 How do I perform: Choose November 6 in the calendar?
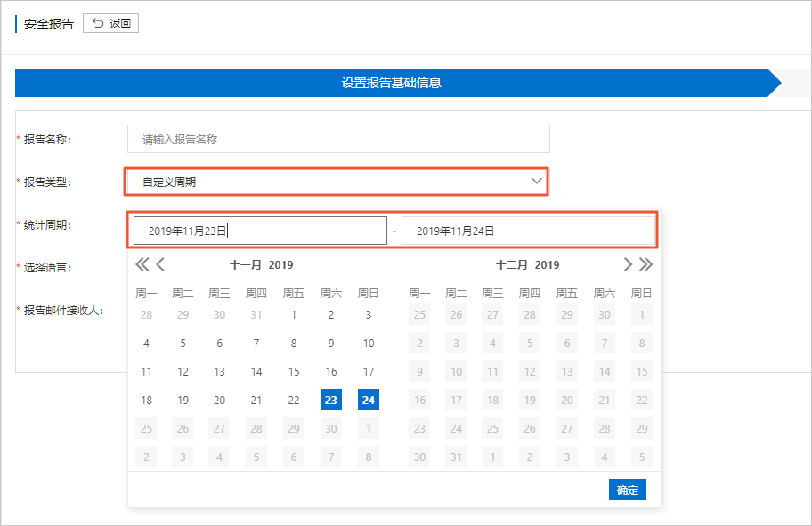coord(220,343)
